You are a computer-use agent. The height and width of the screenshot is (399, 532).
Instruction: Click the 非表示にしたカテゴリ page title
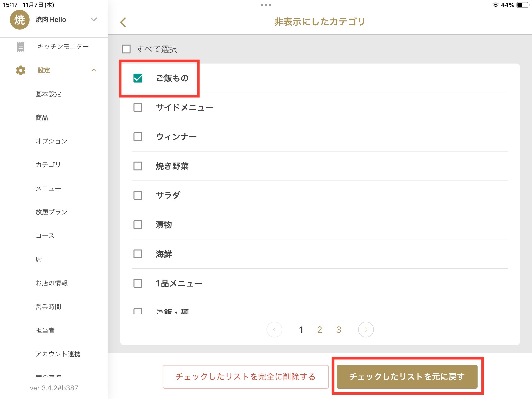pos(320,22)
